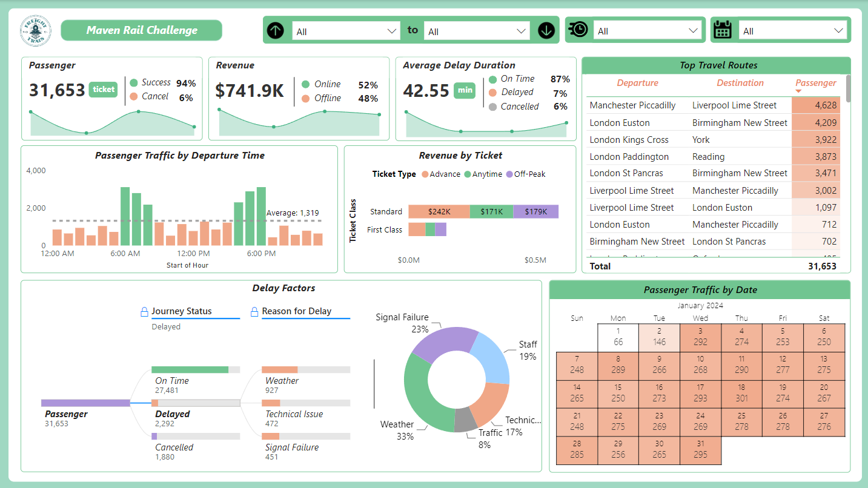Screen dimensions: 868x488
Task: Click the ticket badge on the Passenger card
Action: click(x=103, y=89)
